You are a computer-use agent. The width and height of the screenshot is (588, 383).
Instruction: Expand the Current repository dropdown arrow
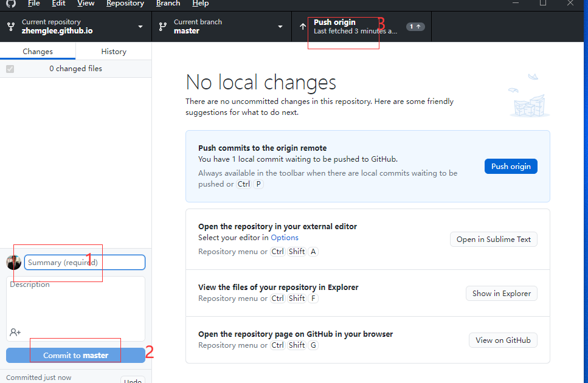point(140,27)
